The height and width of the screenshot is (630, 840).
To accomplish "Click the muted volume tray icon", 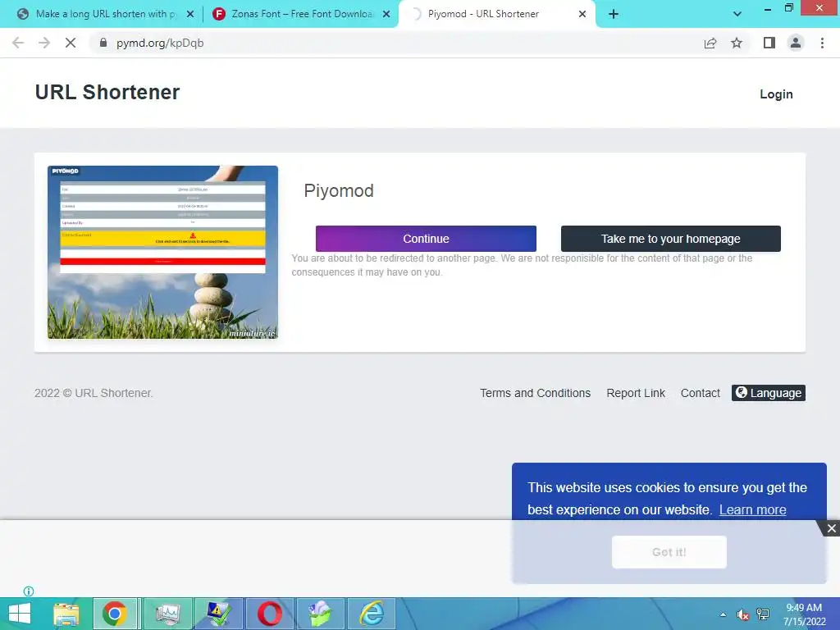I will (742, 614).
